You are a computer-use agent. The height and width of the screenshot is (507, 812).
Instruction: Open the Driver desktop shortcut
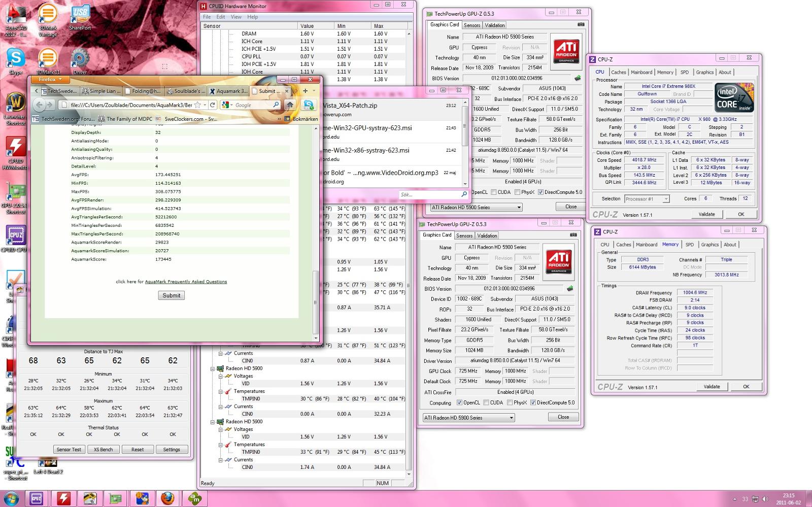80,62
